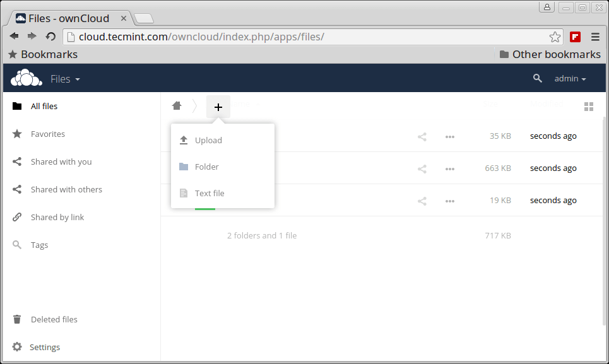Screen dimensions: 609x364
Task: Open the Bookmarks bar item
Action: tap(43, 54)
